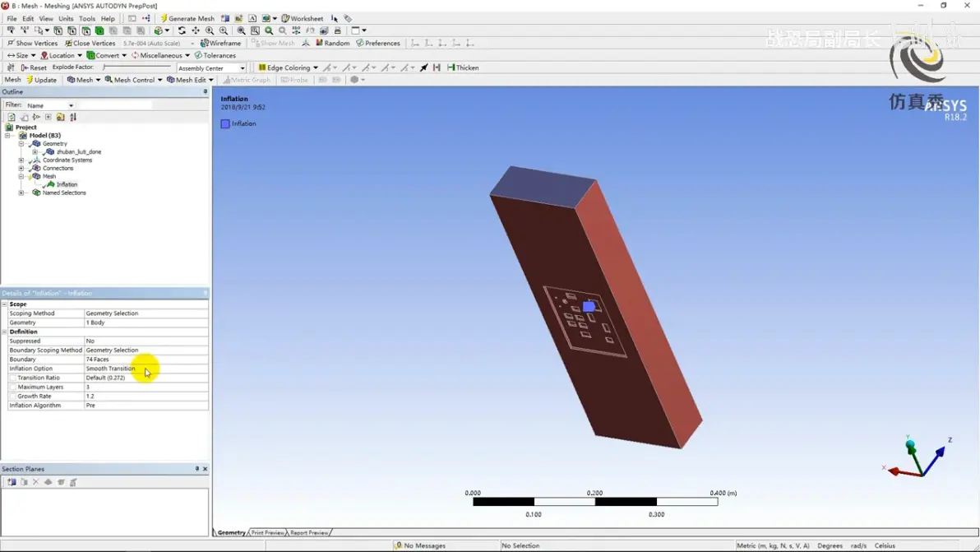Image resolution: width=980 pixels, height=552 pixels.
Task: Choose the Edge selection filter icon
Action: click(x=72, y=30)
